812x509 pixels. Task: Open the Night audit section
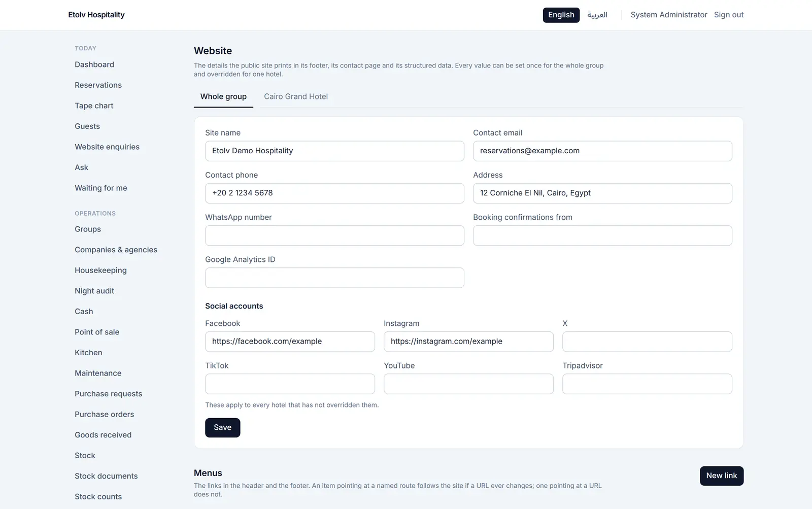(x=94, y=291)
